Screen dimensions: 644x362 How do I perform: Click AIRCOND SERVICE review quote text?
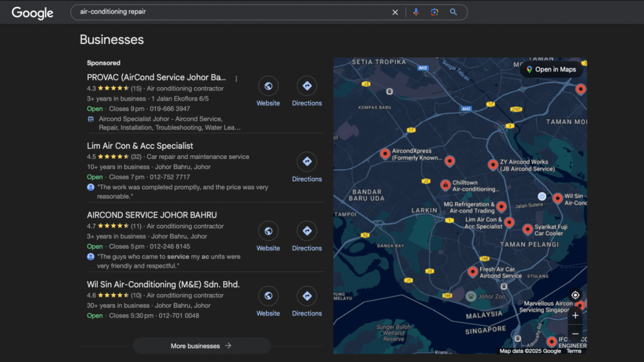(169, 261)
